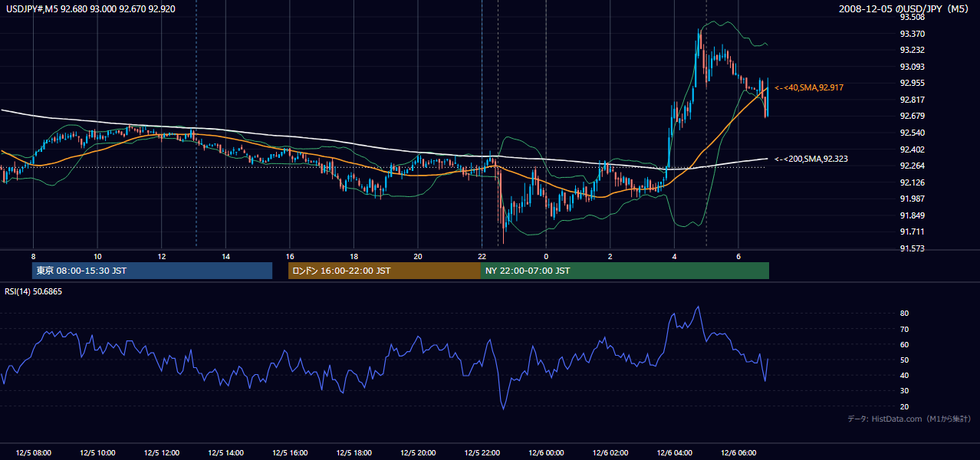The image size is (980, 460).
Task: Click the RSI scale value 30
Action: 904,391
